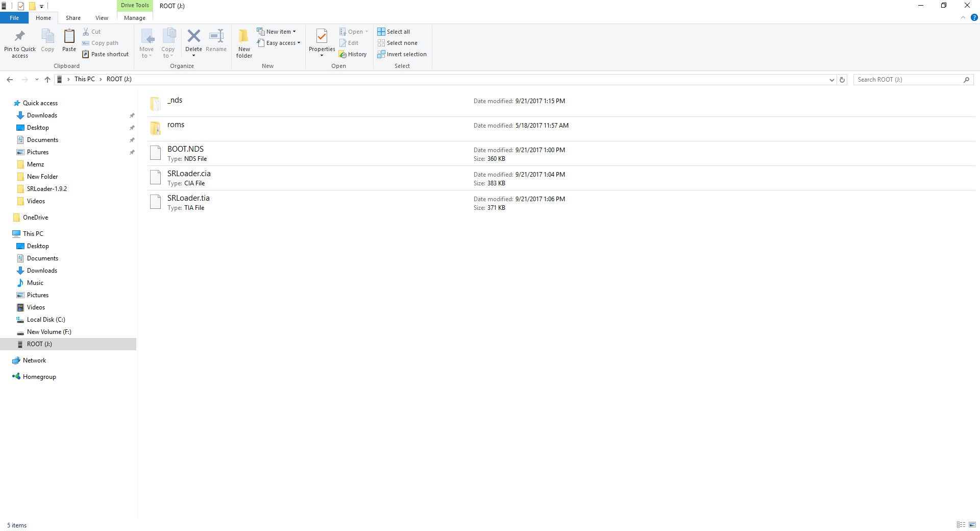Open the Manage tab under Drive Tools
The width and height of the screenshot is (980, 531).
134,17
